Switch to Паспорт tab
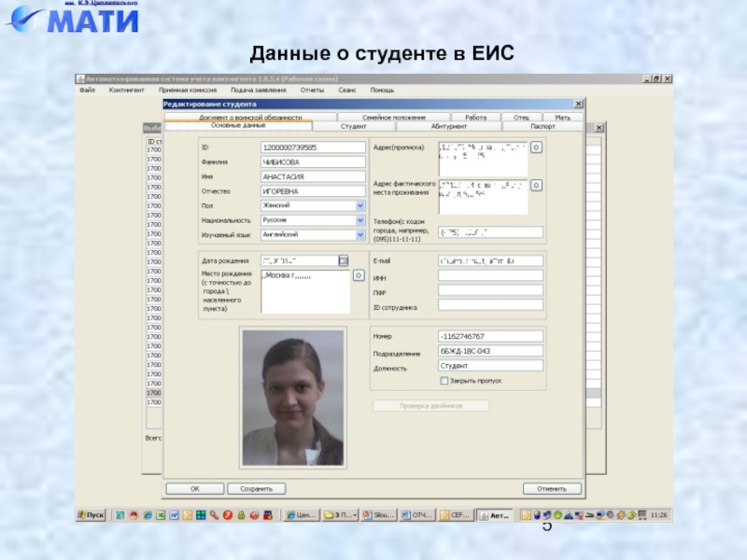The height and width of the screenshot is (560, 747). [543, 126]
